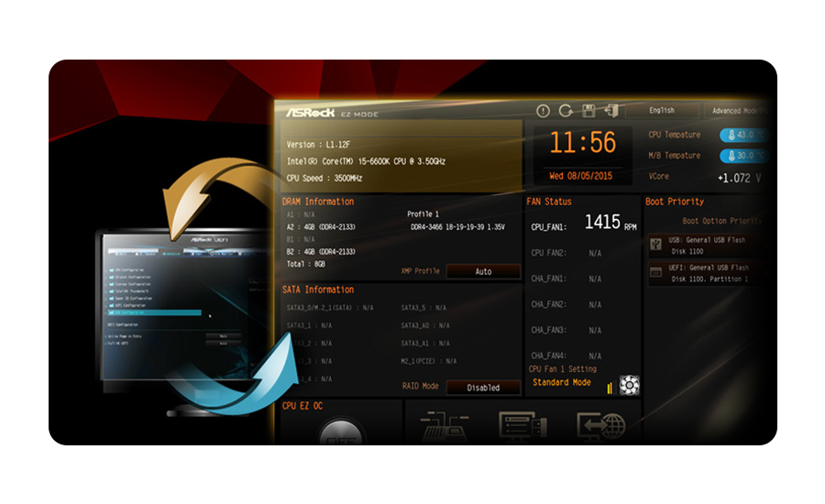Screen dimensions: 825x504
Task: Click the fan icon beside Standard Mode
Action: [x=629, y=385]
